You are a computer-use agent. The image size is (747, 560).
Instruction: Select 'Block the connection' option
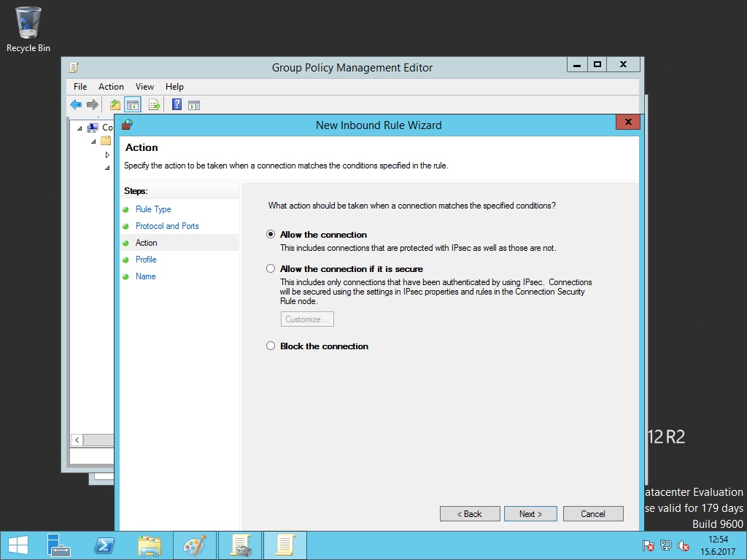click(271, 346)
